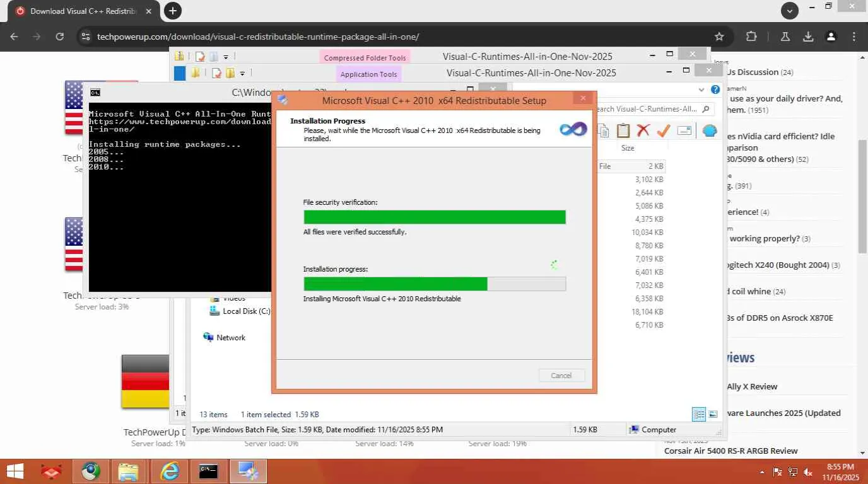This screenshot has height=484, width=868.
Task: Select the Application Tools tab
Action: point(368,74)
